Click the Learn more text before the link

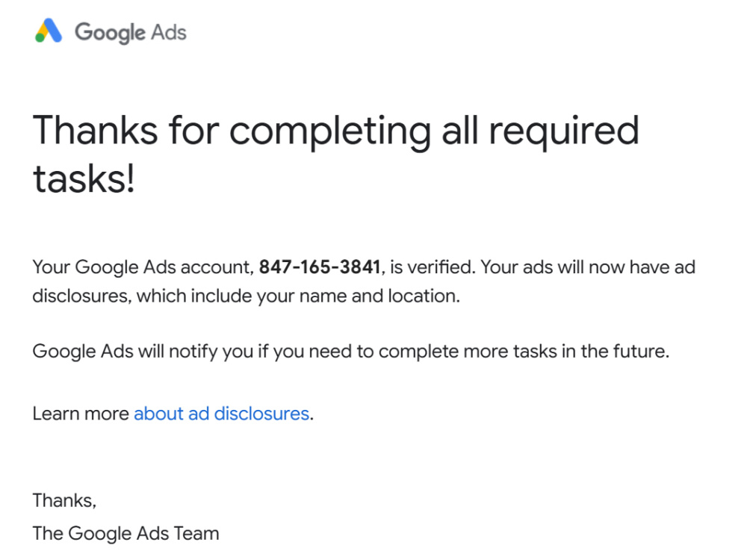click(81, 414)
